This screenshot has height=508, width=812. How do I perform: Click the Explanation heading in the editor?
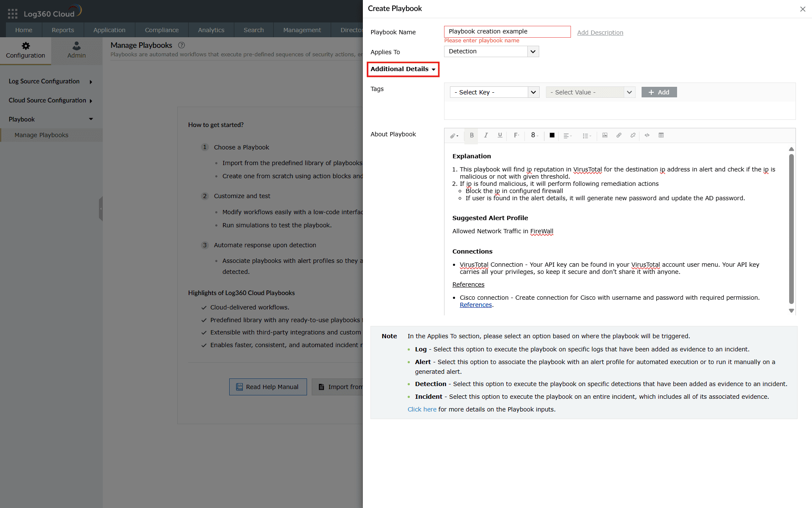pos(472,156)
